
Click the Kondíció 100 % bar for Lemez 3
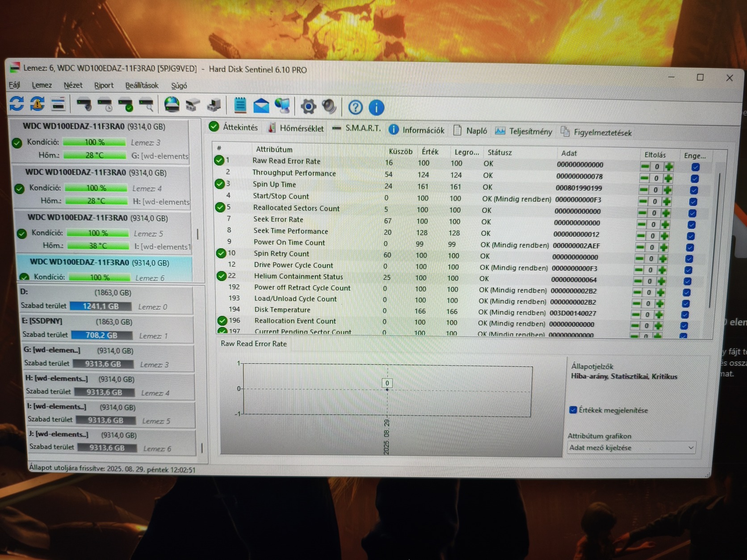[x=94, y=142]
